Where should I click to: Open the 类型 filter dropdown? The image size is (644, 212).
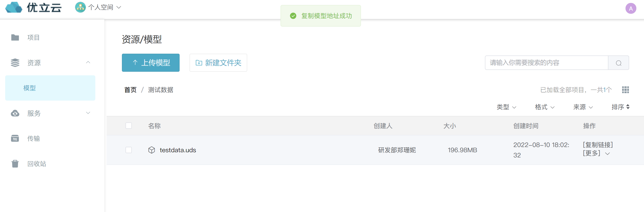point(506,107)
